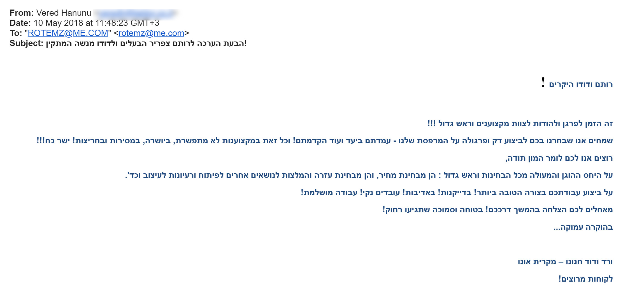Click the line starting זה הזמן לפרגן
Image resolution: width=644 pixels, height=299 pixels.
click(520, 123)
